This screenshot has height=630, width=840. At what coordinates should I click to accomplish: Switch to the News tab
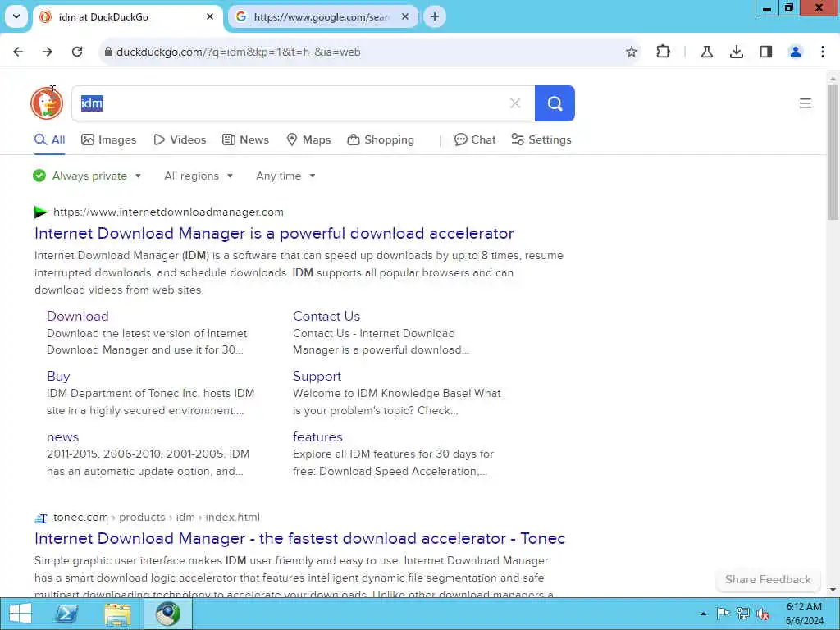coord(245,139)
